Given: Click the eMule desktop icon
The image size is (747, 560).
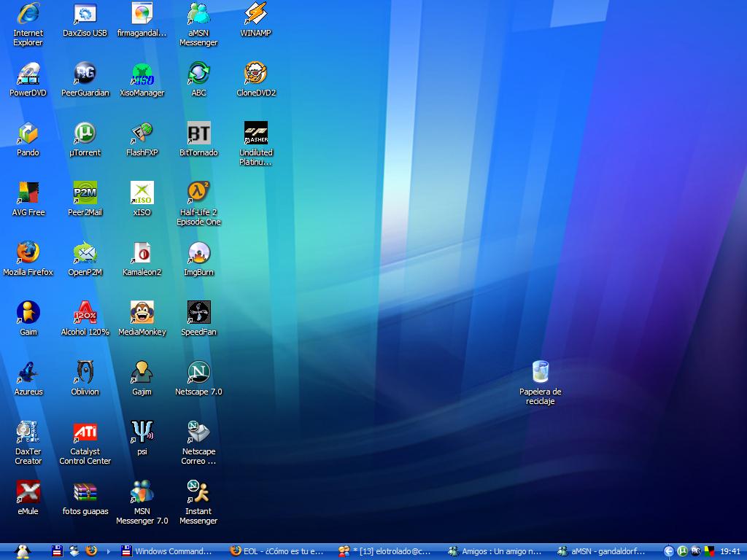Looking at the screenshot, I should point(28,492).
